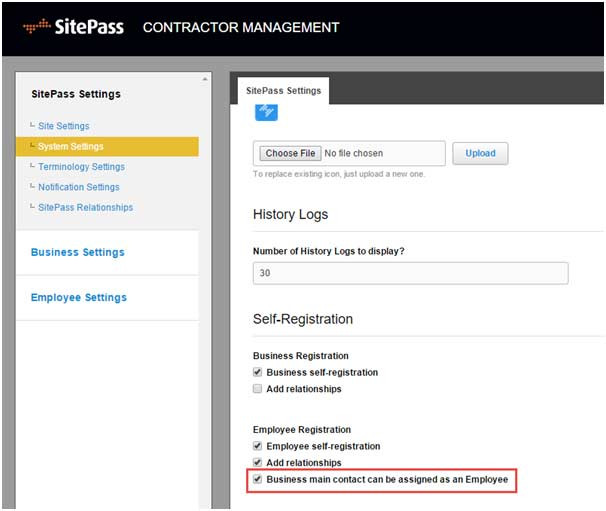Image resolution: width=606 pixels, height=511 pixels.
Task: Expand the Business Settings section
Action: click(x=78, y=252)
